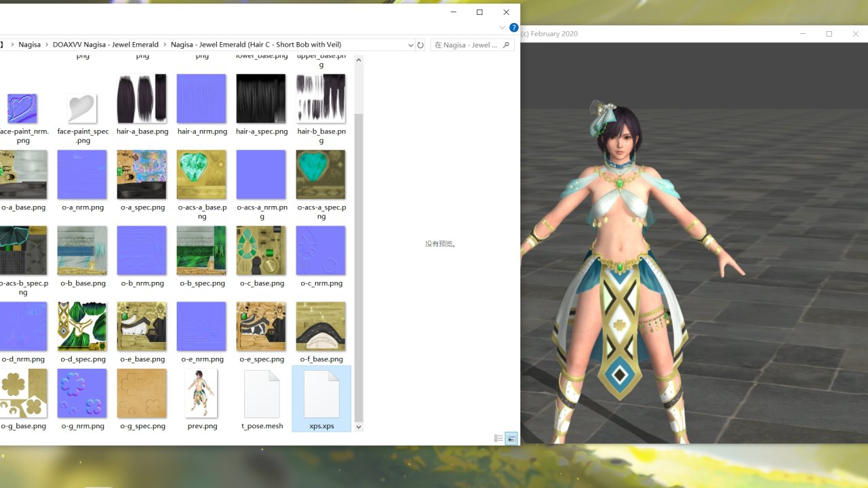
Task: Select the o-c_base.png thumbnail
Action: point(261,250)
